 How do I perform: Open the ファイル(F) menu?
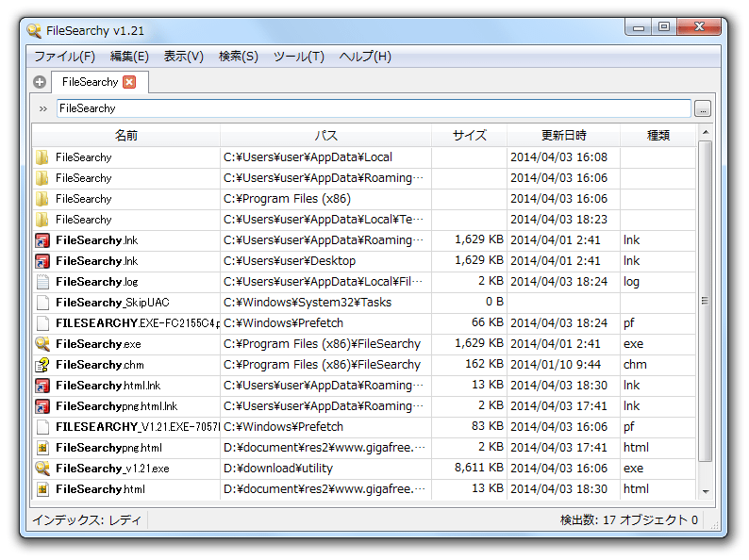[x=65, y=57]
